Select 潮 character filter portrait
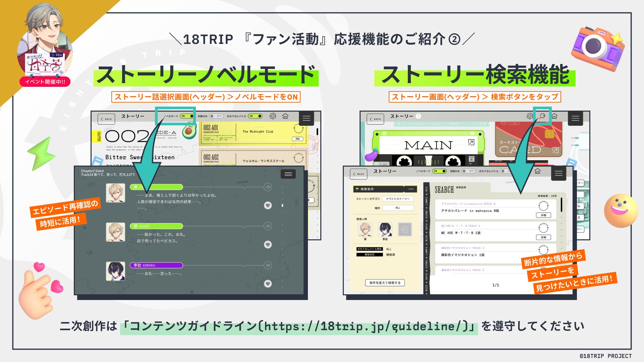The height and width of the screenshot is (362, 644). 365,229
